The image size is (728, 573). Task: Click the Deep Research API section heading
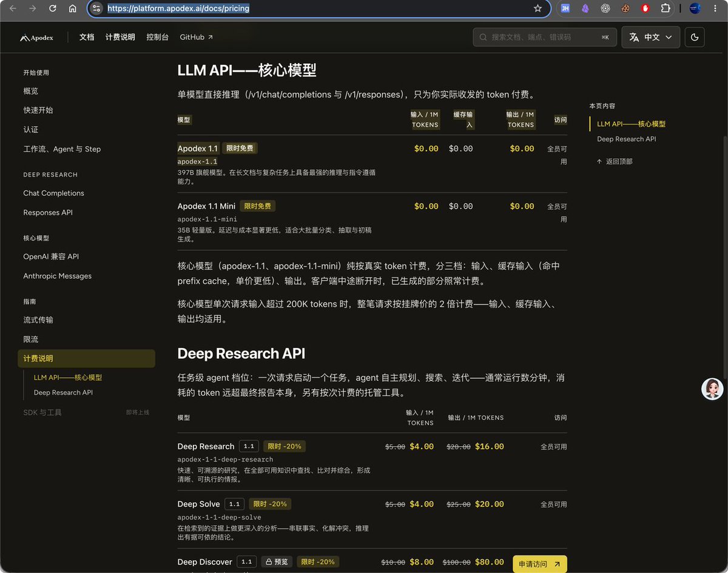pyautogui.click(x=241, y=354)
